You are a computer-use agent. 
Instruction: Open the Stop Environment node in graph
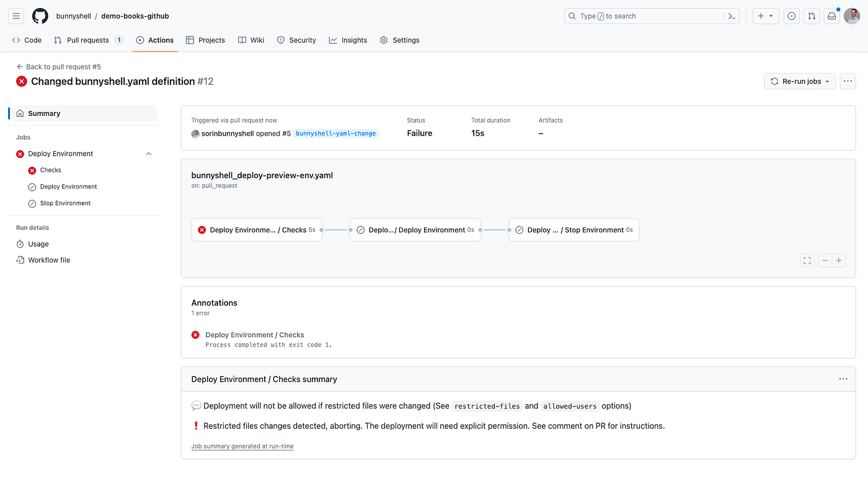[x=574, y=230]
